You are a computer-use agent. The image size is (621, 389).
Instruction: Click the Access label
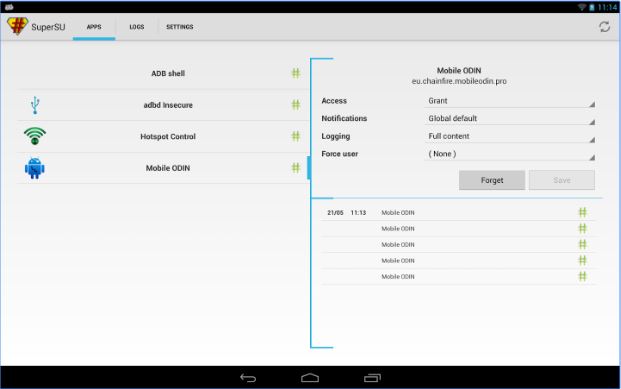334,101
